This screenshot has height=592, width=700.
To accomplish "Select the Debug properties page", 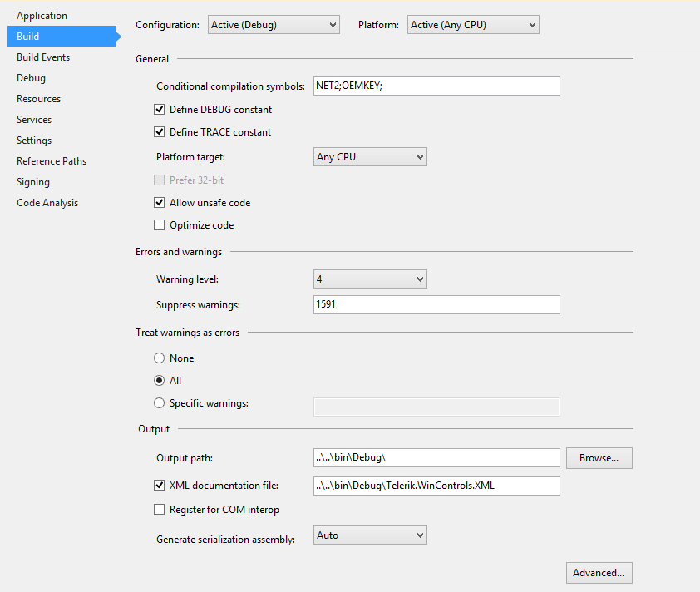I will click(31, 77).
